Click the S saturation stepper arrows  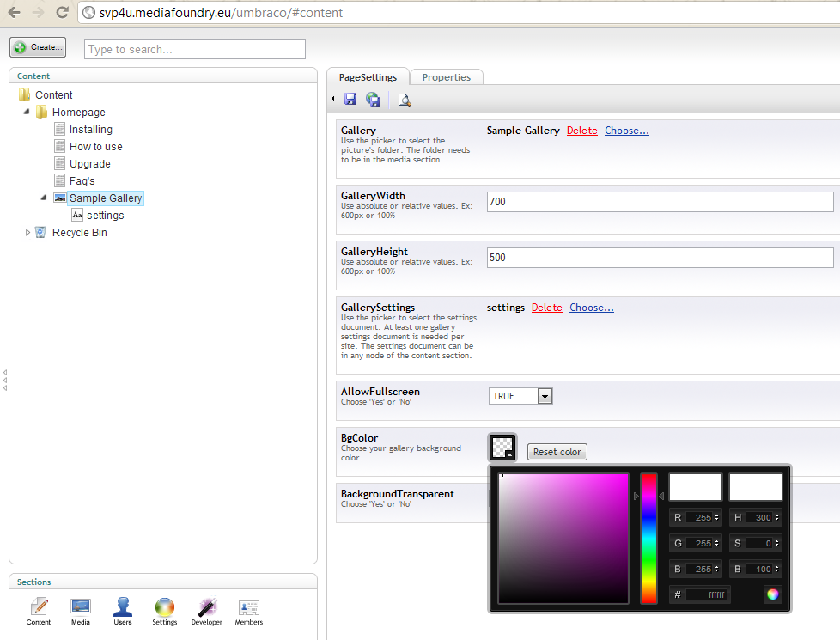click(776, 543)
